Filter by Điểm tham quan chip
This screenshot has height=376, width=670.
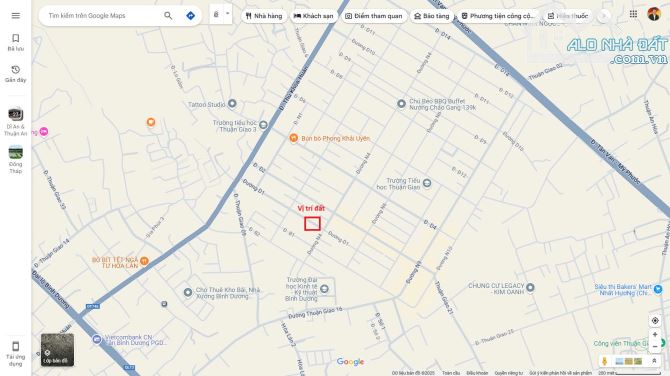tap(373, 16)
